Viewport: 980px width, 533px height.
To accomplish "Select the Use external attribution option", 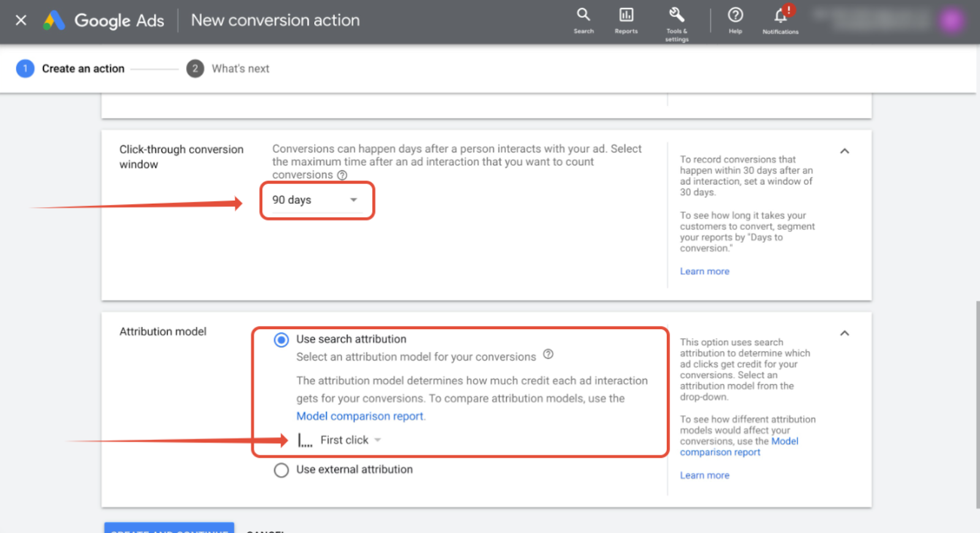I will click(x=281, y=470).
